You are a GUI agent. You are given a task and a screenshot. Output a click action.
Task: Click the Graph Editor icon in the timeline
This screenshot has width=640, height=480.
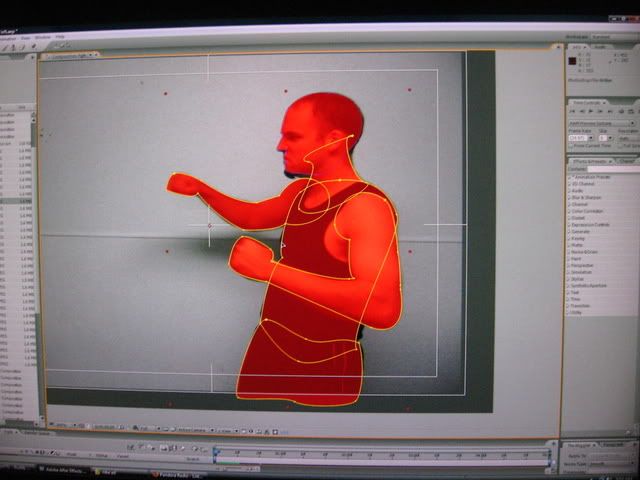204,449
